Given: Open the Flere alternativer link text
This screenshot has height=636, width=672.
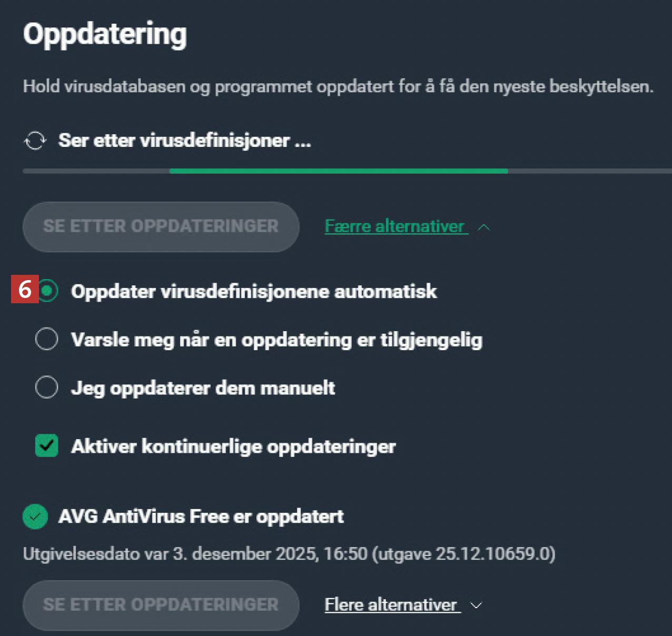Looking at the screenshot, I should click(391, 605).
